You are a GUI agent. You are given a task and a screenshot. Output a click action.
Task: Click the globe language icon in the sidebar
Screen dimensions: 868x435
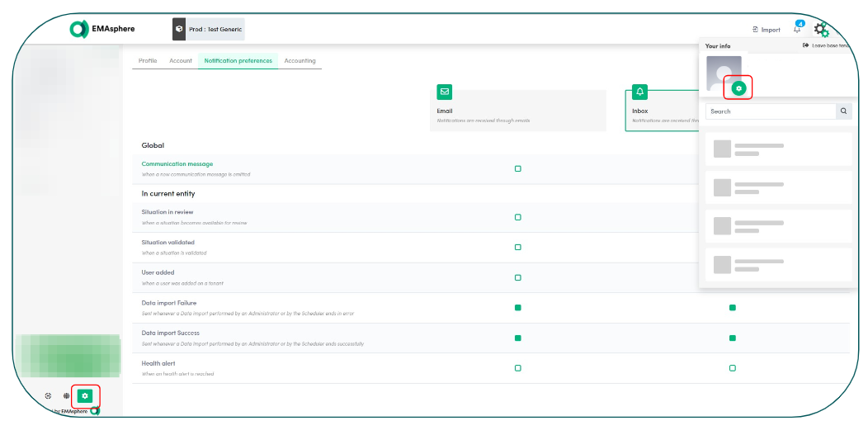click(67, 396)
